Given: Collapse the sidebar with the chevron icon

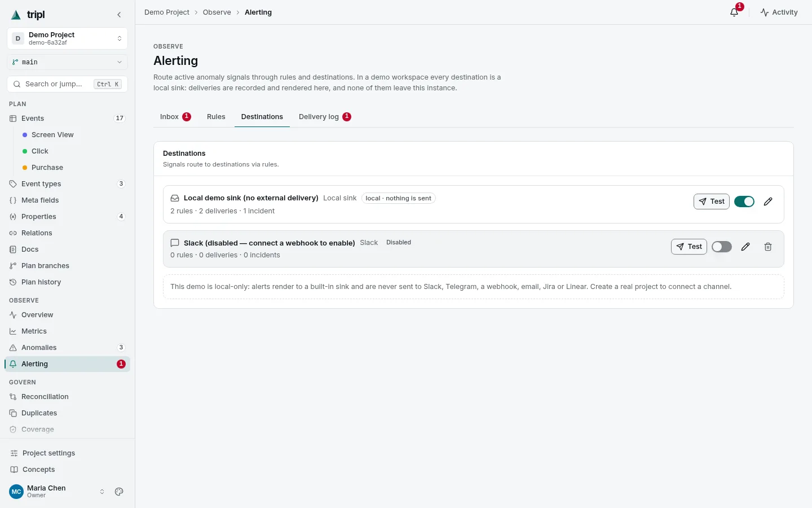Looking at the screenshot, I should click(x=119, y=15).
